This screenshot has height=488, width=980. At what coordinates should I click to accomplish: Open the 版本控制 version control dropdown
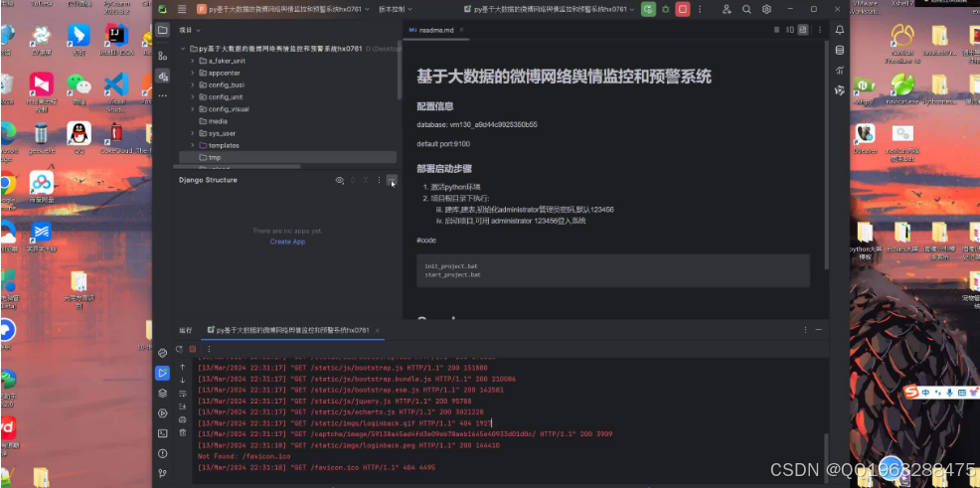click(x=396, y=9)
